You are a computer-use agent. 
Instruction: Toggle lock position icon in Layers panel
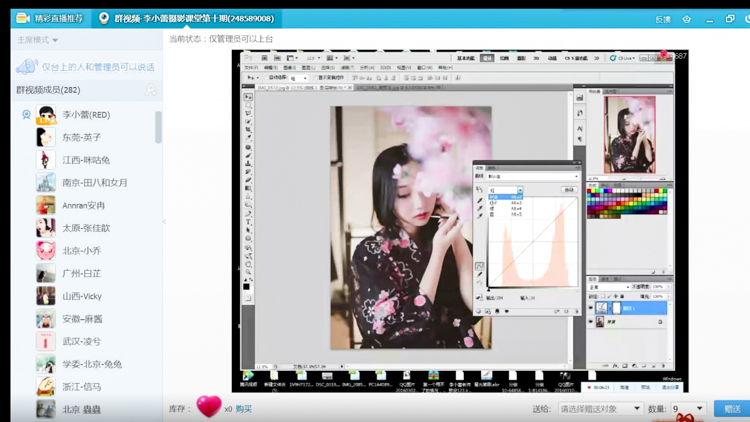(616, 297)
